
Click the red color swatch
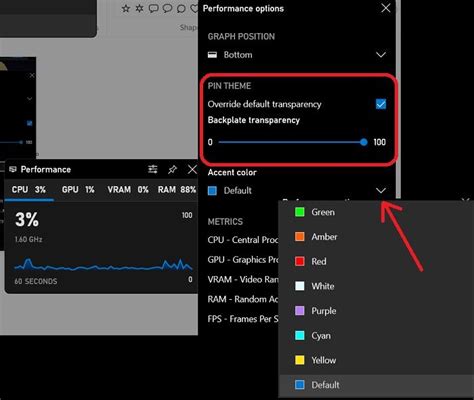coord(300,261)
